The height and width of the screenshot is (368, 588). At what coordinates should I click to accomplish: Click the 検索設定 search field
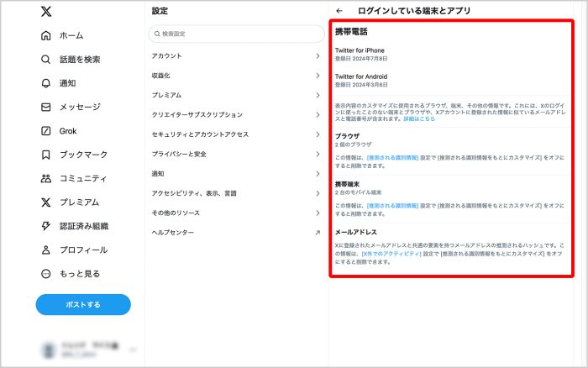point(236,34)
